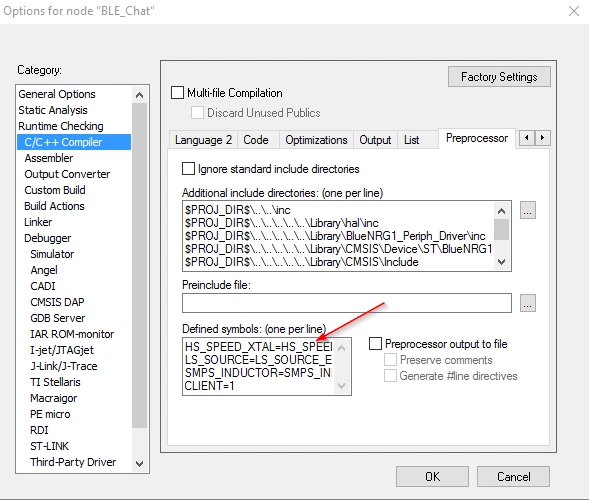Click the BlueNRG1_Periph_Driver\inc include line

coord(335,236)
